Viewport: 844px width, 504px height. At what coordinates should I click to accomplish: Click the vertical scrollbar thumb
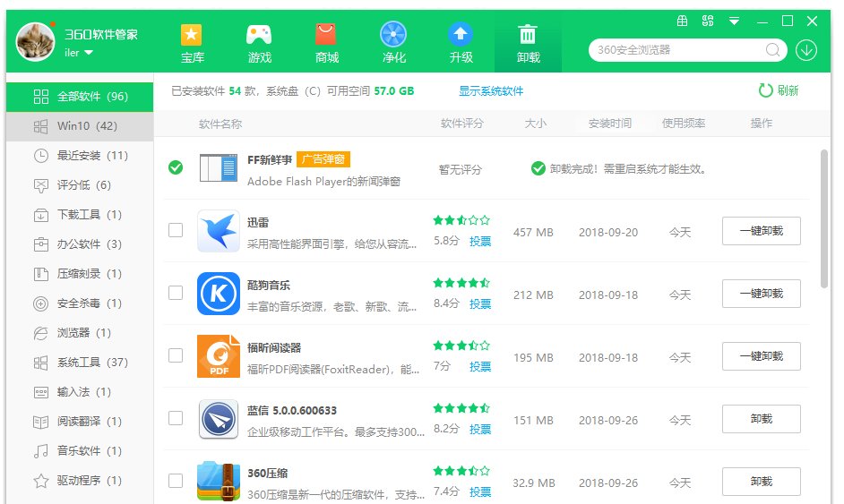click(x=824, y=219)
